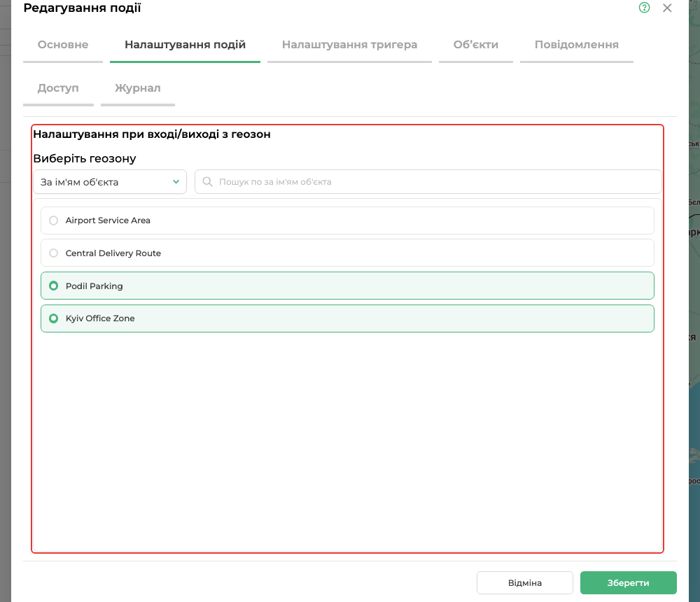Go to Налаштування тригера tab
The width and height of the screenshot is (700, 602).
click(349, 45)
